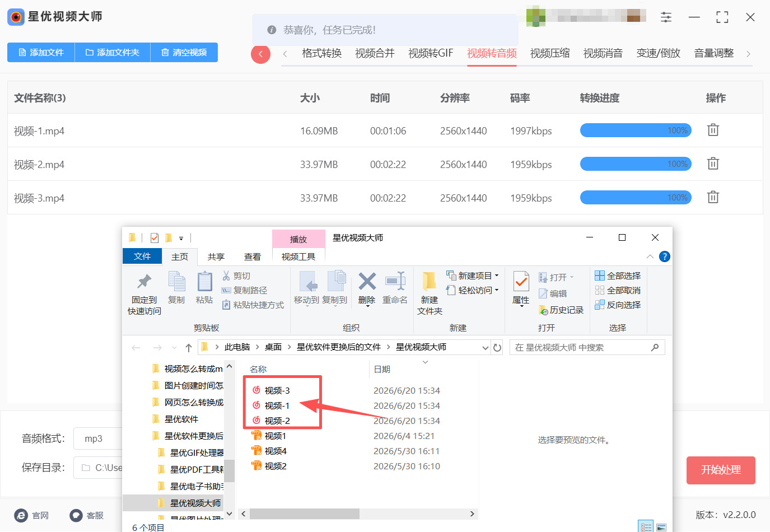Switch to 视频转GIF tab

[431, 53]
